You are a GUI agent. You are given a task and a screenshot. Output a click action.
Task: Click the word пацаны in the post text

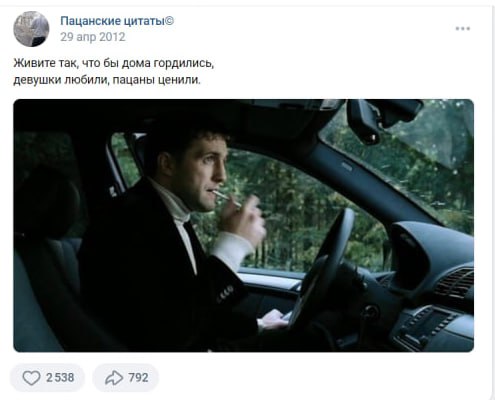point(132,80)
